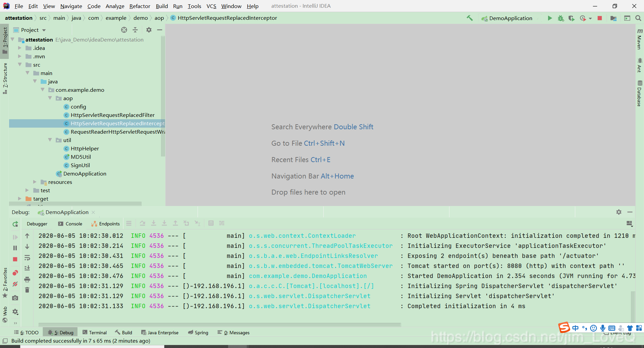View breakpoints via the red circles icon

(15, 273)
